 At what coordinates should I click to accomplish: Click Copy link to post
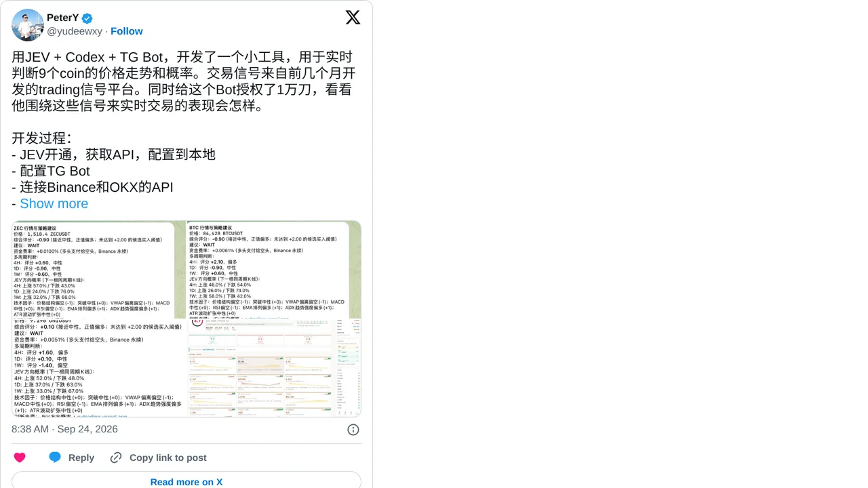[168, 457]
